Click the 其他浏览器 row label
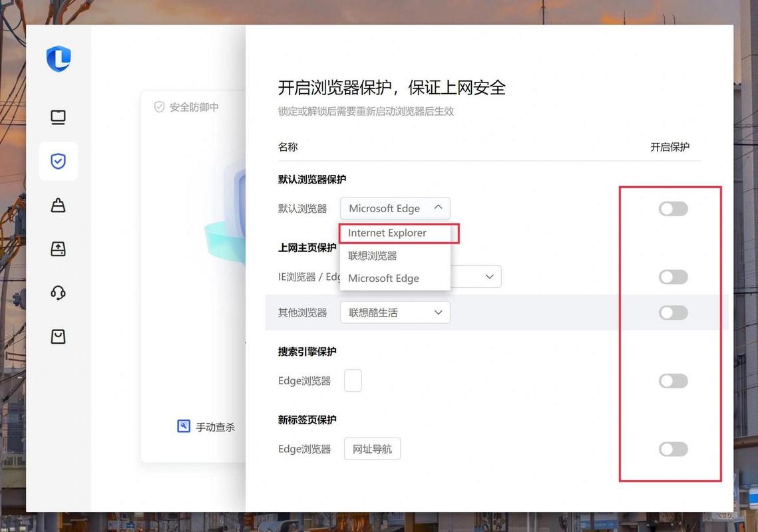This screenshot has height=532, width=758. pyautogui.click(x=302, y=313)
